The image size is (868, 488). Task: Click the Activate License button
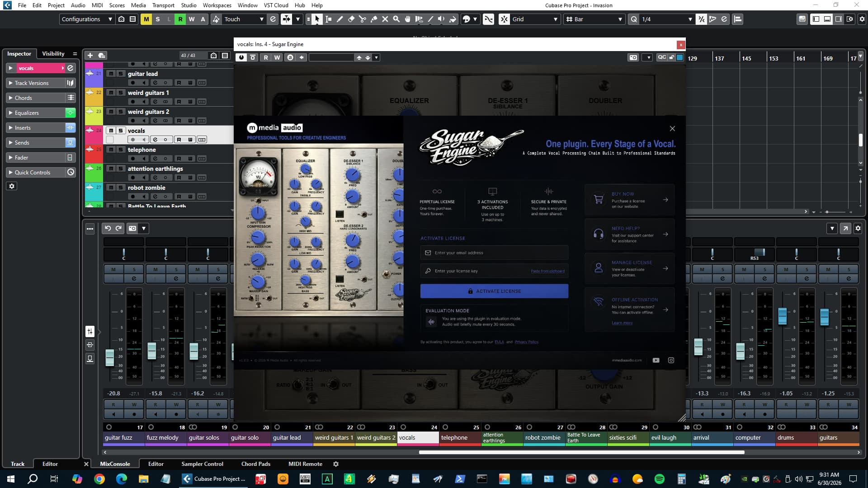point(494,291)
